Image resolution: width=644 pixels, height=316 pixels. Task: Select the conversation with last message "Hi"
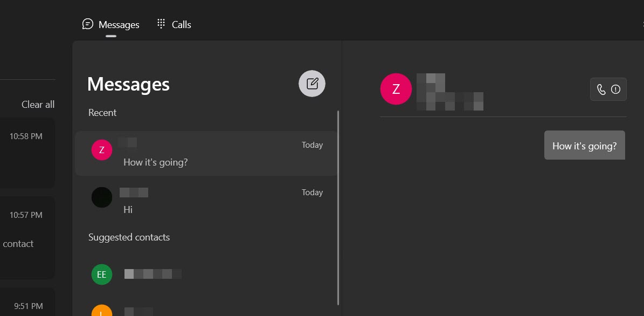(205, 201)
